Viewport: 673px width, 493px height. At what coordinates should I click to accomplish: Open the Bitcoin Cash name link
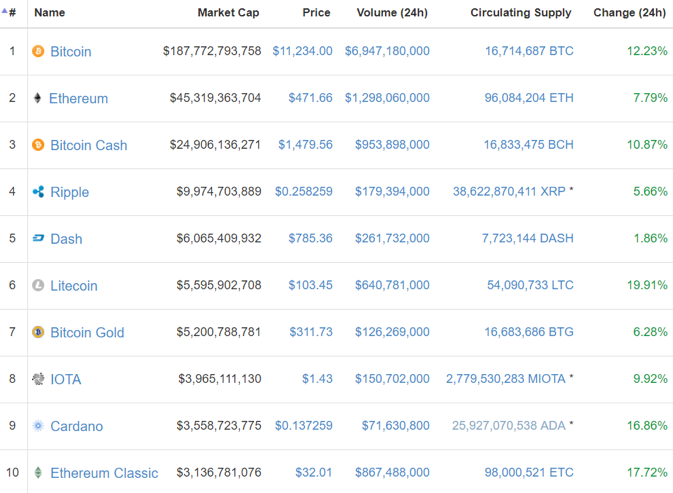click(89, 145)
